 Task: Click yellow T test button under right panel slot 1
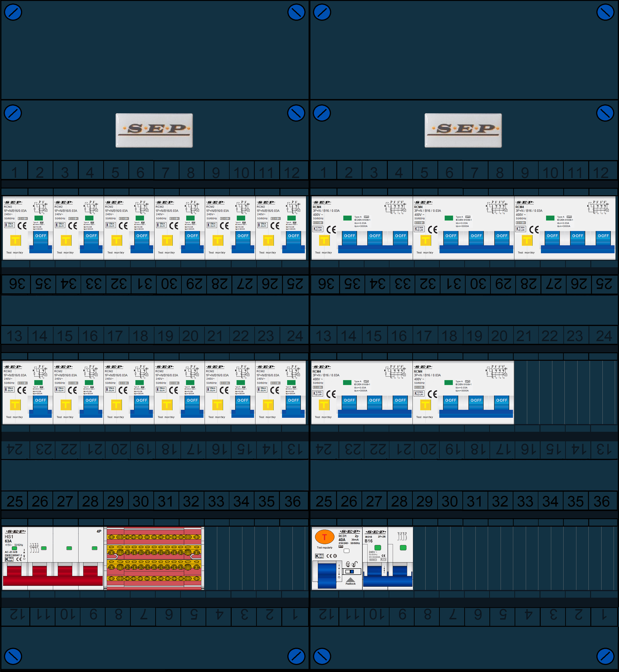coord(324,240)
